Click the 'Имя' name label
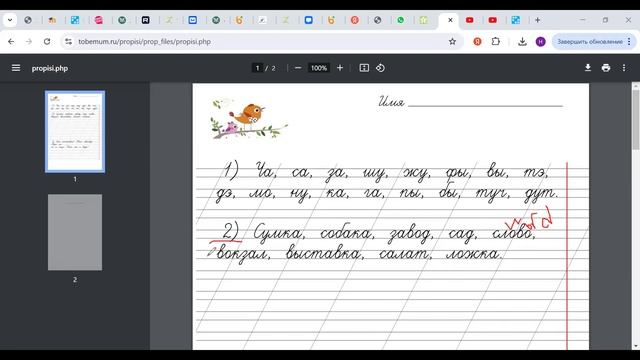This screenshot has width=640, height=360. point(391,102)
